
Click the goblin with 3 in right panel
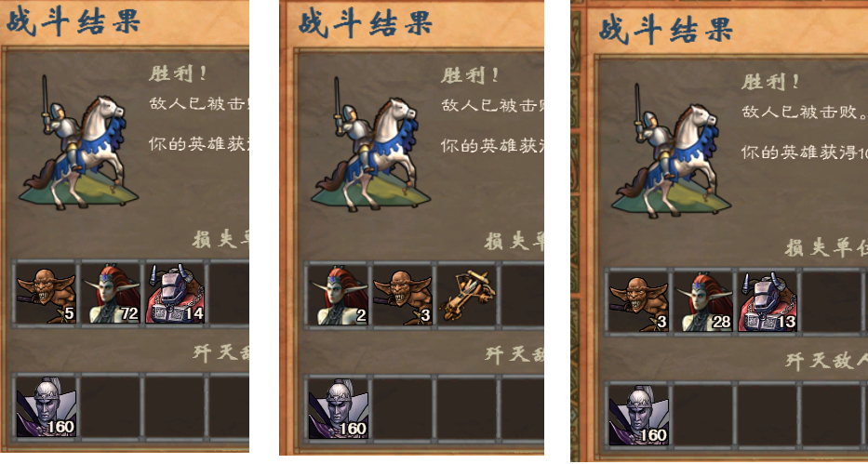[x=639, y=302]
